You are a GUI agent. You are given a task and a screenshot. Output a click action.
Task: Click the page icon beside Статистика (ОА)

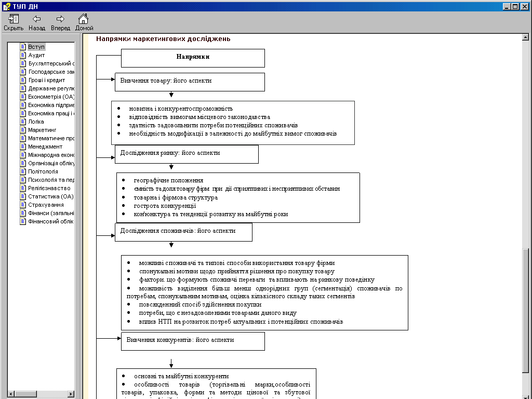23,196
